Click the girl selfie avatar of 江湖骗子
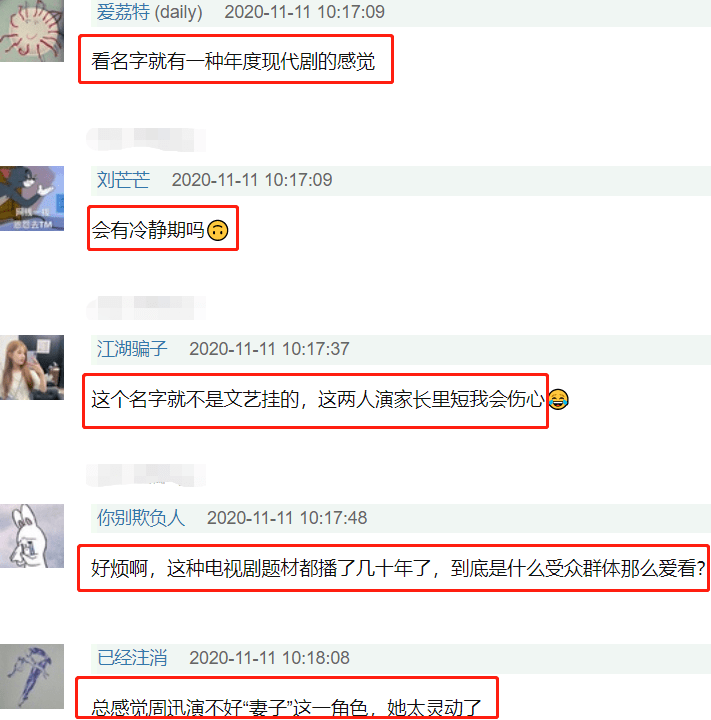 [x=32, y=367]
